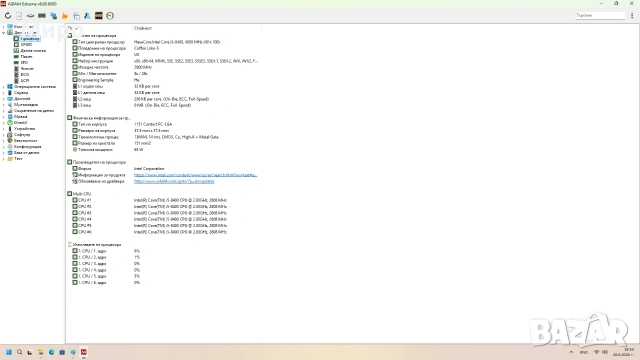This screenshot has height=360, width=640.
Task: Open the blue monitor diagnostics toolbar icon
Action: pyautogui.click(x=53, y=16)
